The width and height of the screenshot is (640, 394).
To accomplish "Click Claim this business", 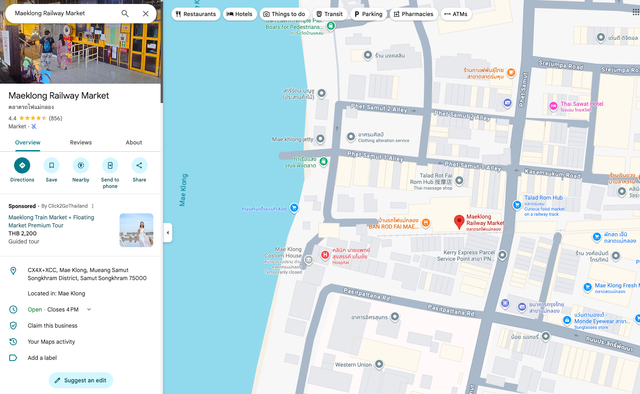I will (x=53, y=326).
